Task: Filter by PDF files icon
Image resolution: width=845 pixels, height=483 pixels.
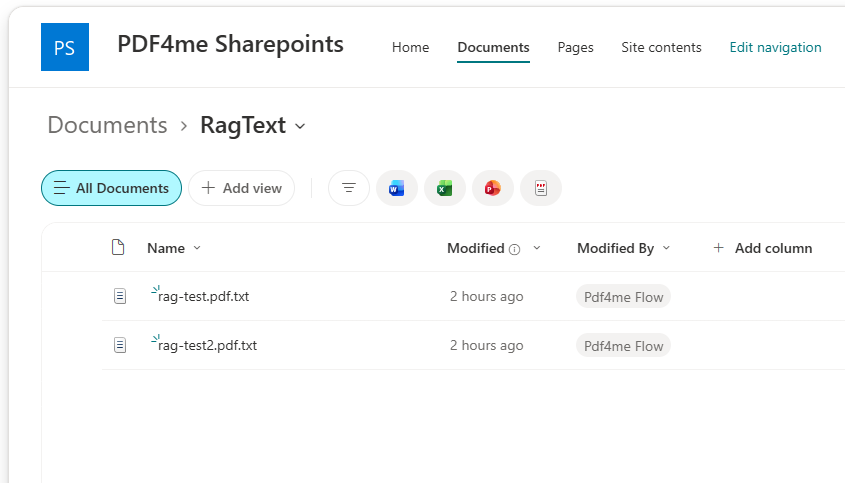Action: point(541,188)
